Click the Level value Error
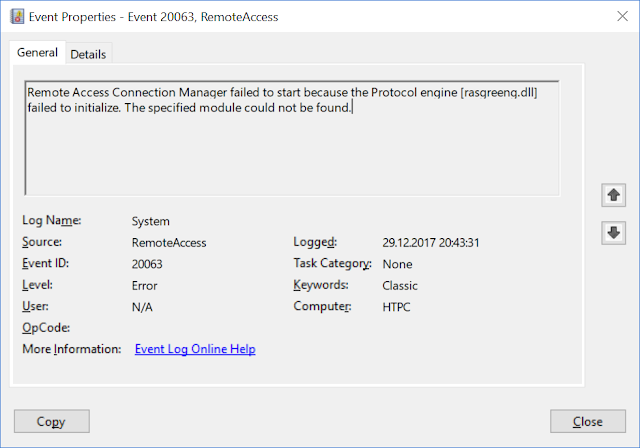Image resolution: width=640 pixels, height=448 pixels. coord(144,286)
